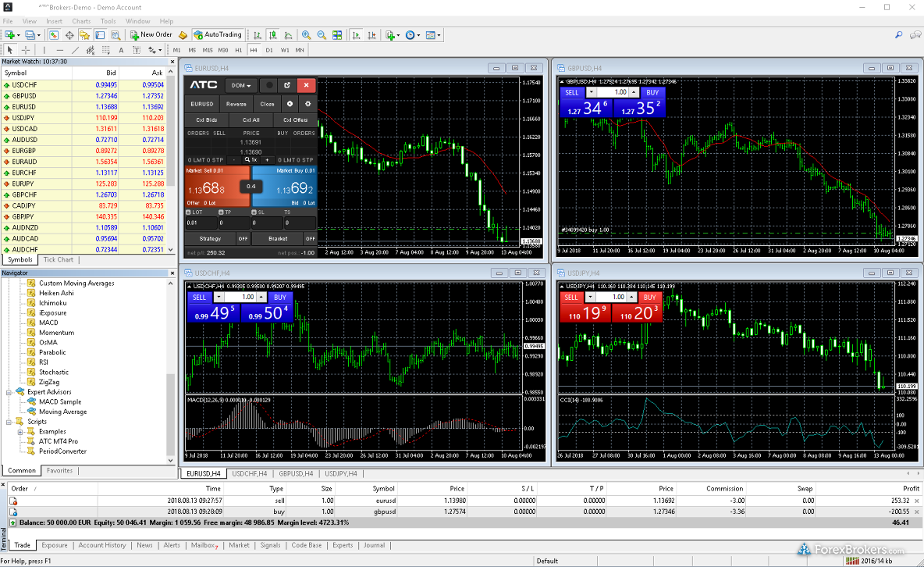Toggle the Terminal window toolbar icon
The width and height of the screenshot is (924, 567).
(x=100, y=35)
